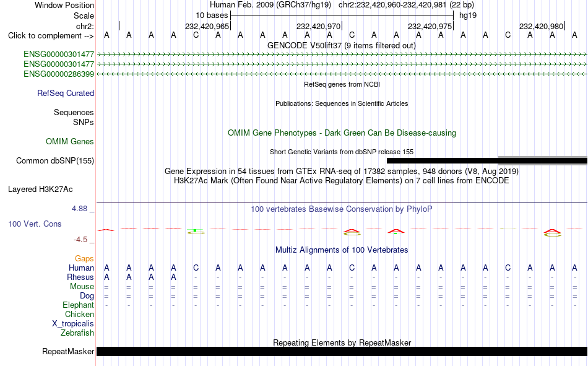Click 'Multiz Alignments of 100 Vertebrates' title
Viewport: 588px width, 366px height.
coord(342,250)
